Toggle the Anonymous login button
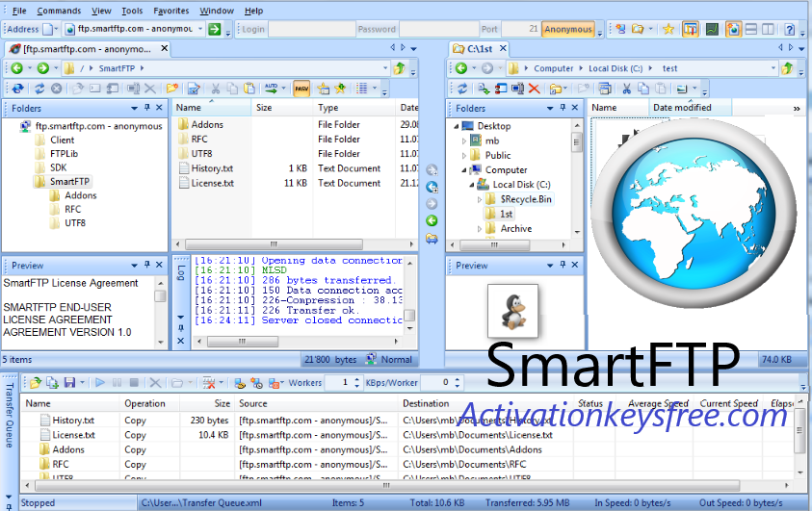Image resolution: width=812 pixels, height=511 pixels. click(568, 29)
